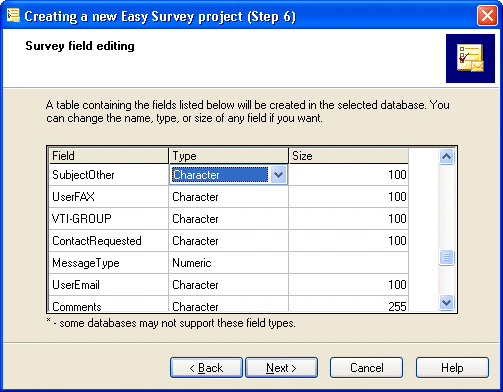Click the field table scrollbar thumb

(446, 258)
